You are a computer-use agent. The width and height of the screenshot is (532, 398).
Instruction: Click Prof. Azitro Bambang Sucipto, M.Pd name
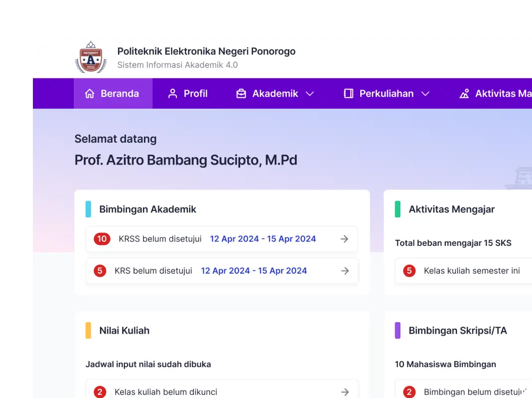click(186, 160)
